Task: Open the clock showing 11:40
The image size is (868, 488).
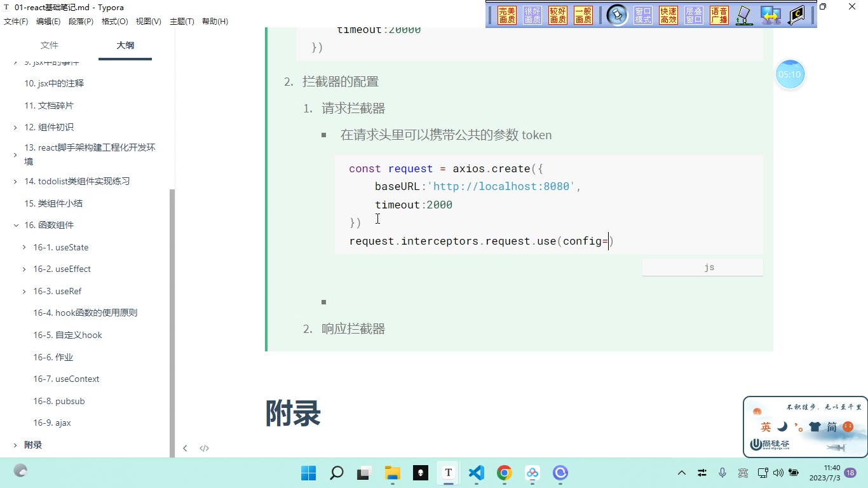Action: (x=825, y=473)
